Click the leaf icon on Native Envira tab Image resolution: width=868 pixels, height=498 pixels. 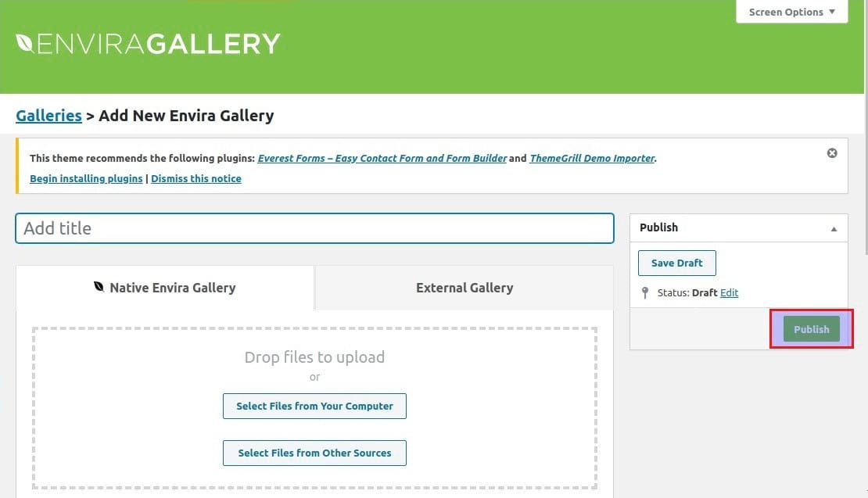(x=99, y=287)
